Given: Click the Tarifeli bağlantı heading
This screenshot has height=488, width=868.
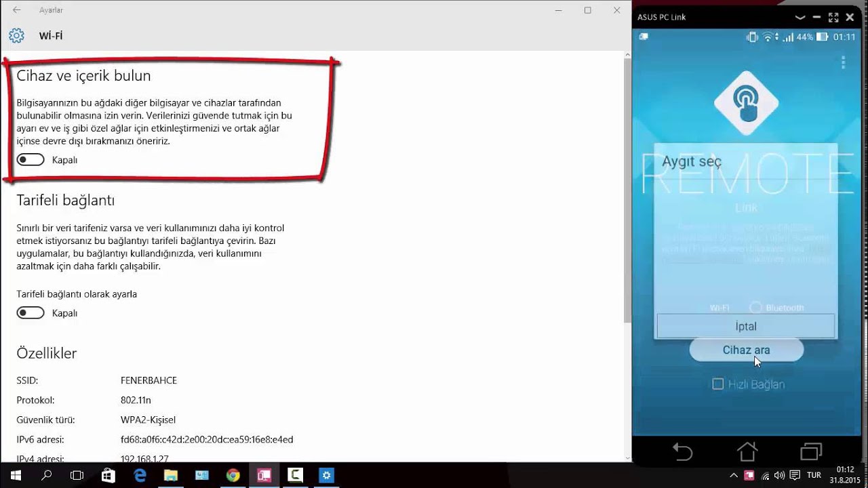Looking at the screenshot, I should (x=66, y=200).
